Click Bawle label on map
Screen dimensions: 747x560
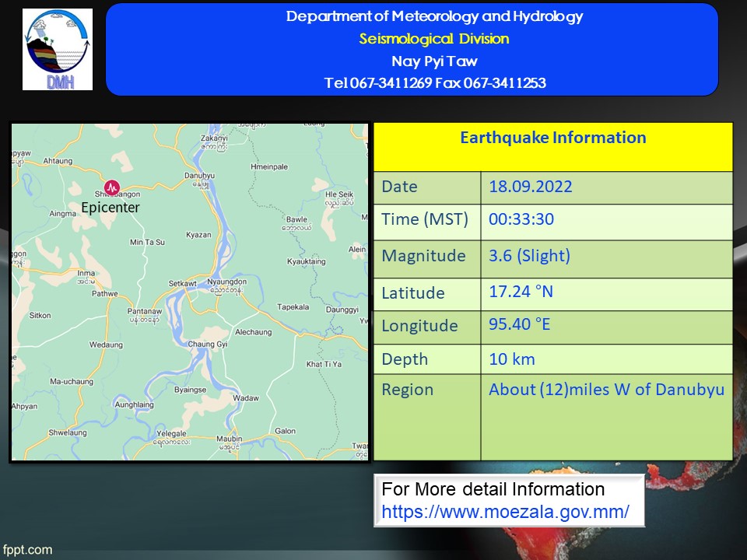(x=296, y=219)
